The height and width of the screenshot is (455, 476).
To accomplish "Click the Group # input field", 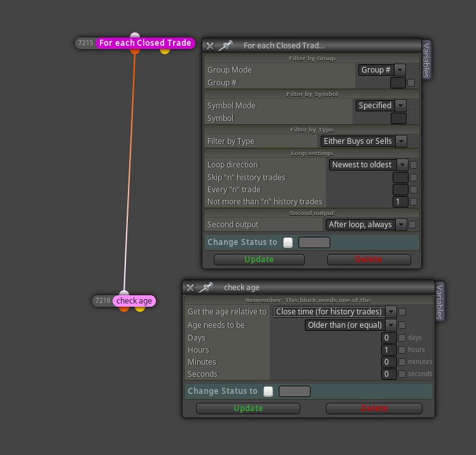I will (x=398, y=83).
